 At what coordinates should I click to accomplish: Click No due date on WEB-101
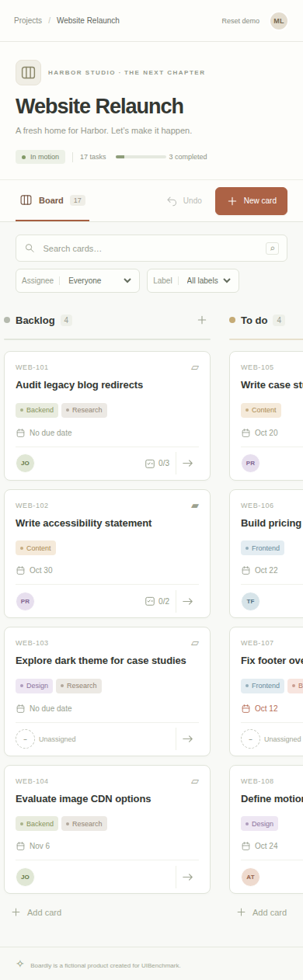(44, 433)
